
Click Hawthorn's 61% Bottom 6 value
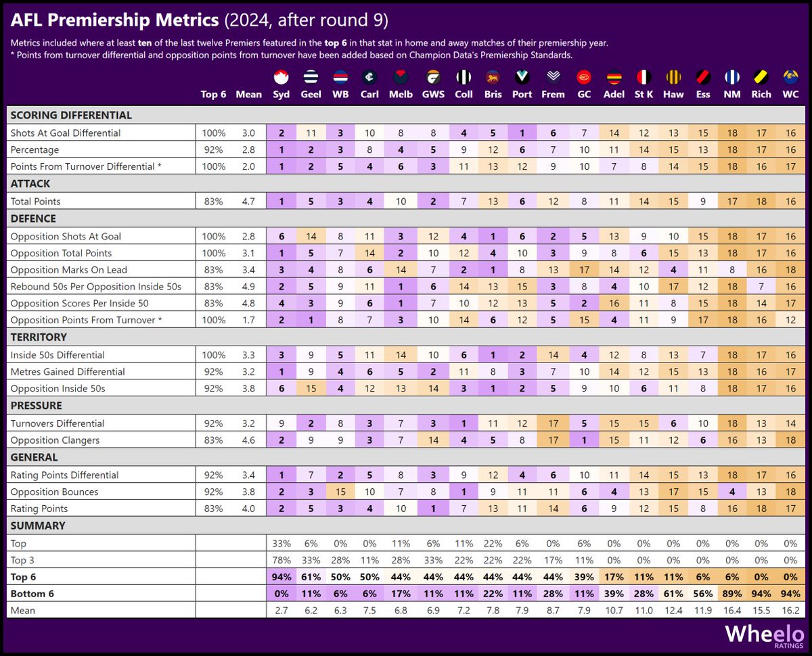673,594
